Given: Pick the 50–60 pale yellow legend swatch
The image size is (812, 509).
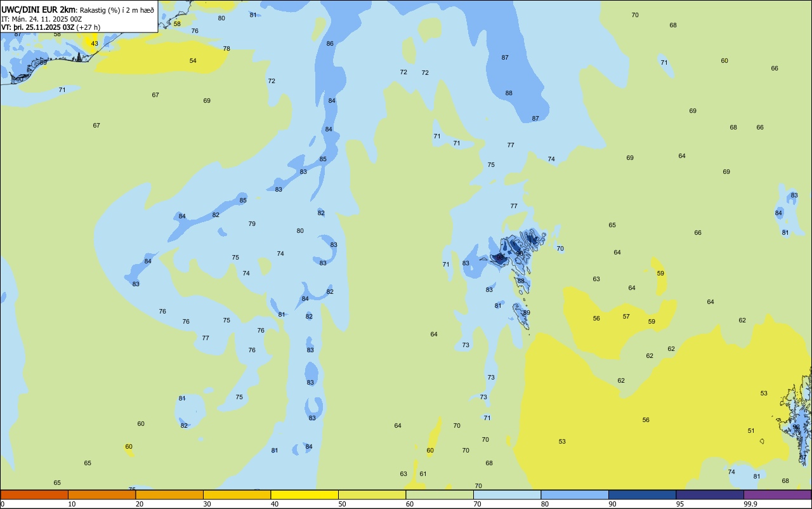Looking at the screenshot, I should [x=372, y=494].
